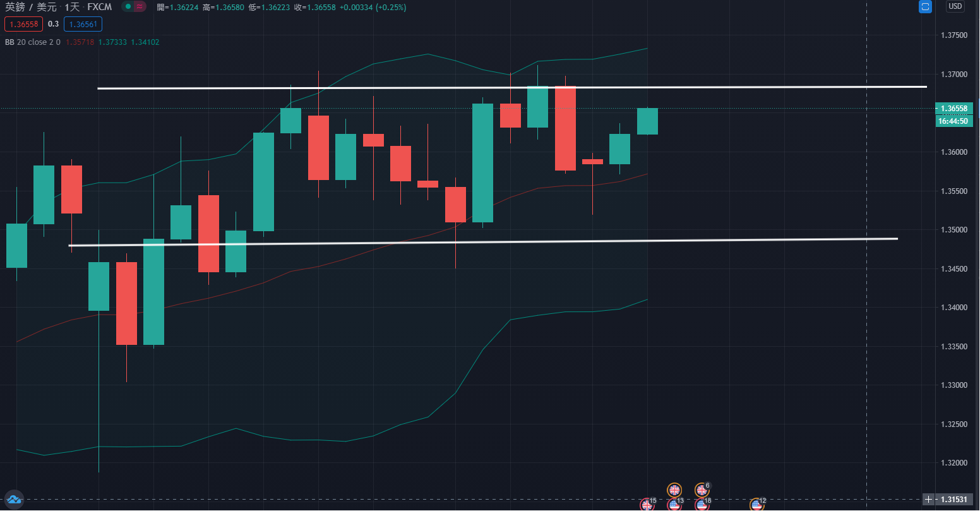Select the BB 20 close indicator legend
Image resolution: width=980 pixels, height=511 pixels.
pos(32,42)
